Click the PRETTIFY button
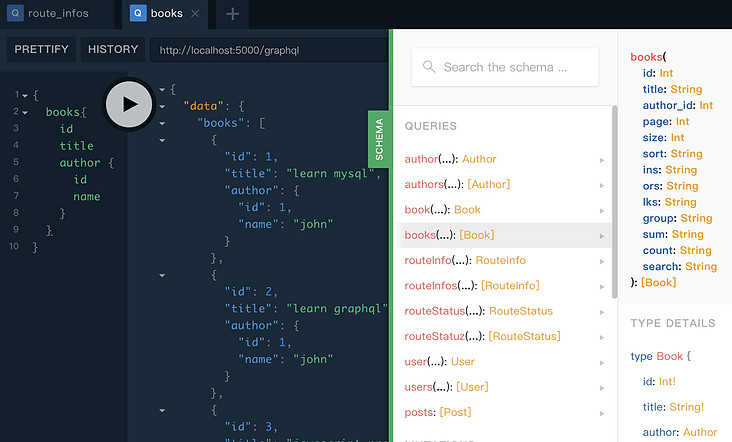The width and height of the screenshot is (732, 442). 40,49
